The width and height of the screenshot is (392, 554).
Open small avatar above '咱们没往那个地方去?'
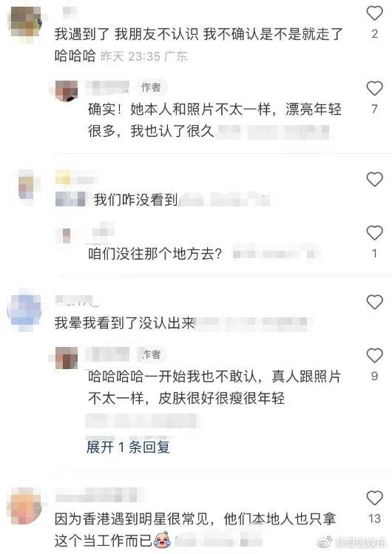(67, 236)
